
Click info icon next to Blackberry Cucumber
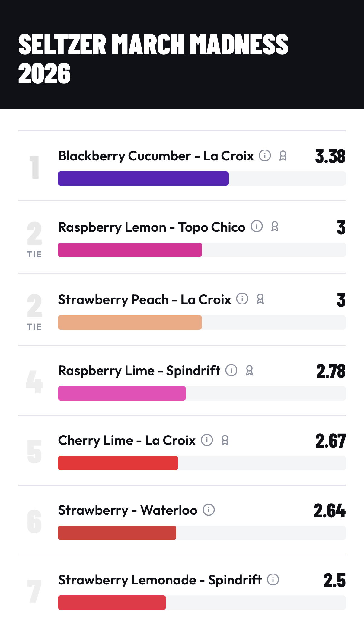(x=265, y=156)
